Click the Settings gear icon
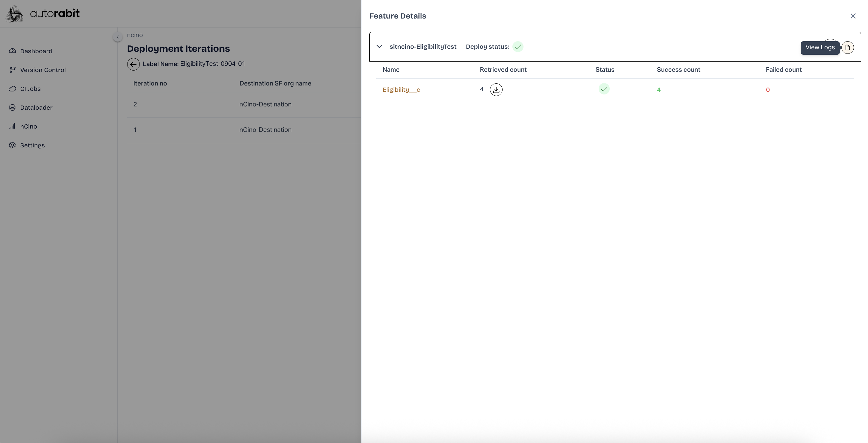 click(x=13, y=145)
